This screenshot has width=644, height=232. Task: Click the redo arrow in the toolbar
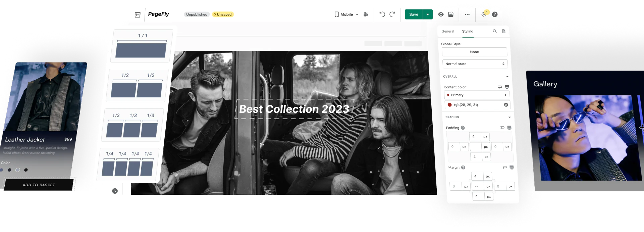392,14
